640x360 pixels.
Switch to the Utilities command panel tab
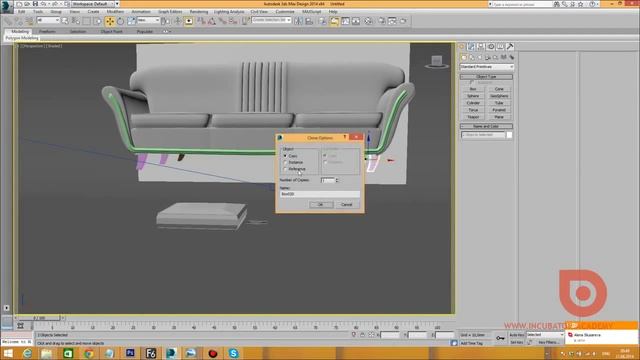(510, 47)
